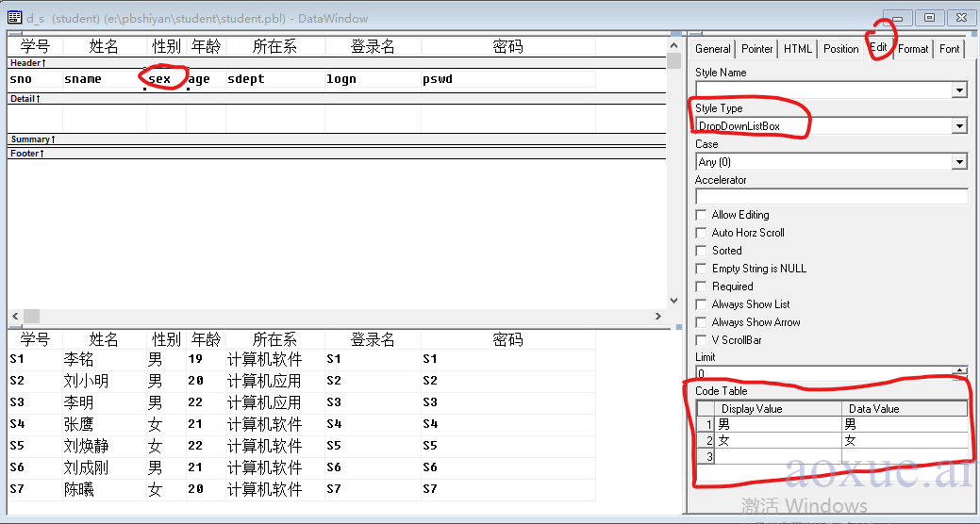Screen dimensions: 980x524
Task: Select code table row 2 header
Action: (706, 440)
